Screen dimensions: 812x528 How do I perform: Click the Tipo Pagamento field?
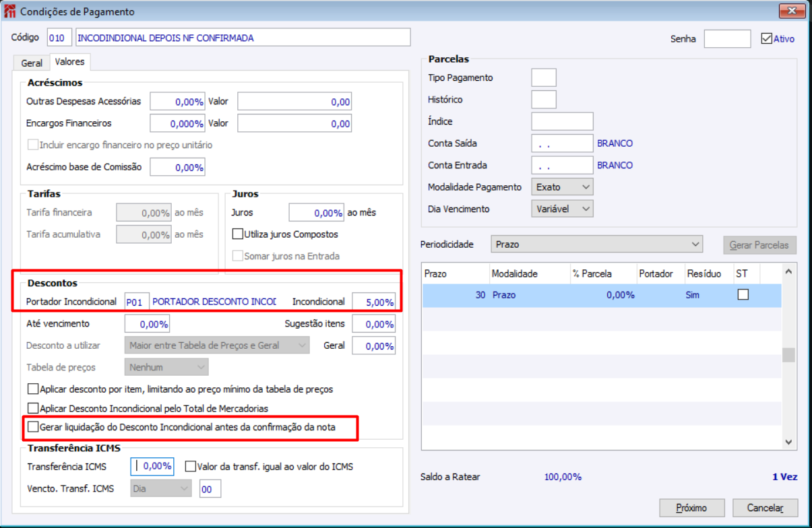[x=544, y=77]
